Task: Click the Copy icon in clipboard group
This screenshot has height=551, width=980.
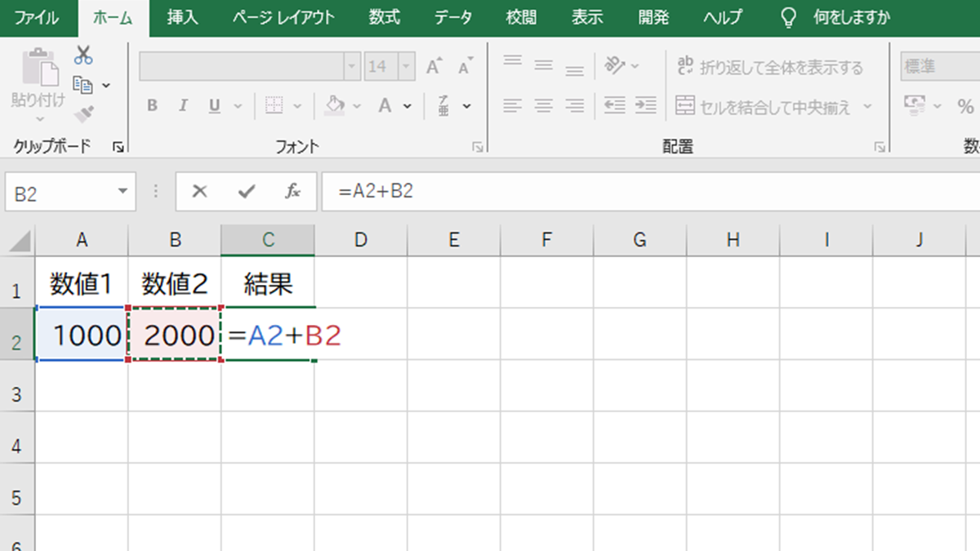Action: coord(80,83)
